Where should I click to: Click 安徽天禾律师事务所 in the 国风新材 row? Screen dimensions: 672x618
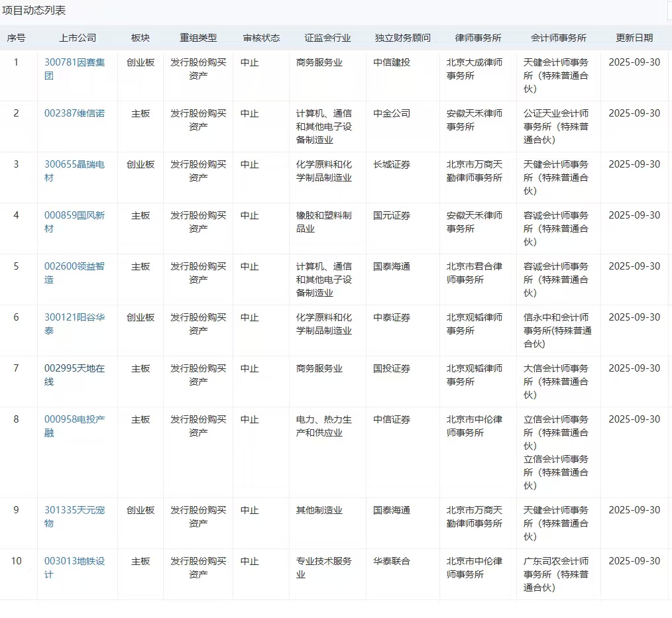[475, 222]
